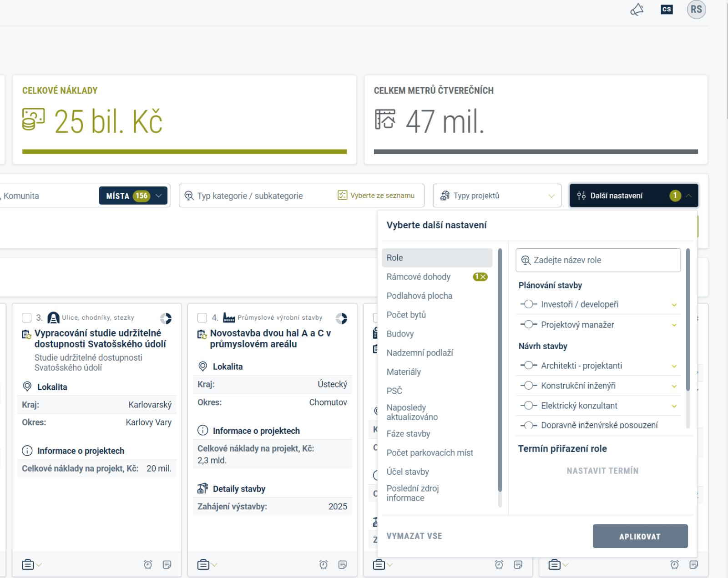Expand the Projektový manažer role chevron
The width and height of the screenshot is (728, 578).
(x=674, y=325)
